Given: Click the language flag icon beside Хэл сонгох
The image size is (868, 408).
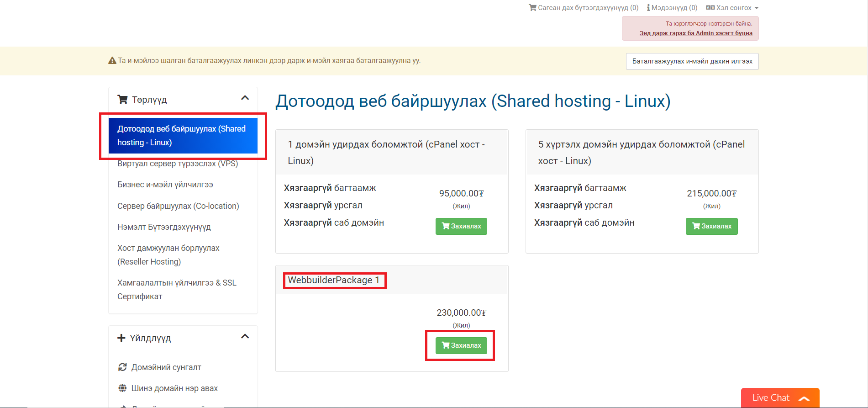Looking at the screenshot, I should click(x=710, y=8).
